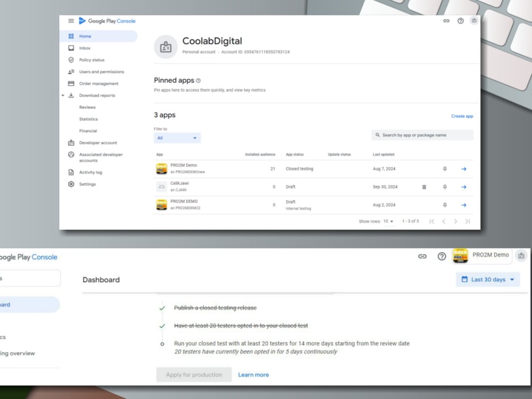532x399 pixels.
Task: Open Developer account in sidebar
Action: (x=98, y=143)
